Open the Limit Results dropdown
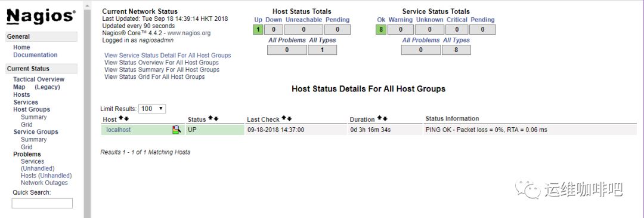 152,109
